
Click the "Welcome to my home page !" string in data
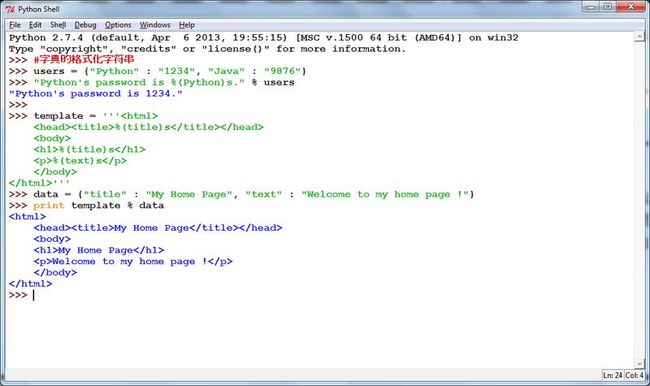[x=385, y=194]
